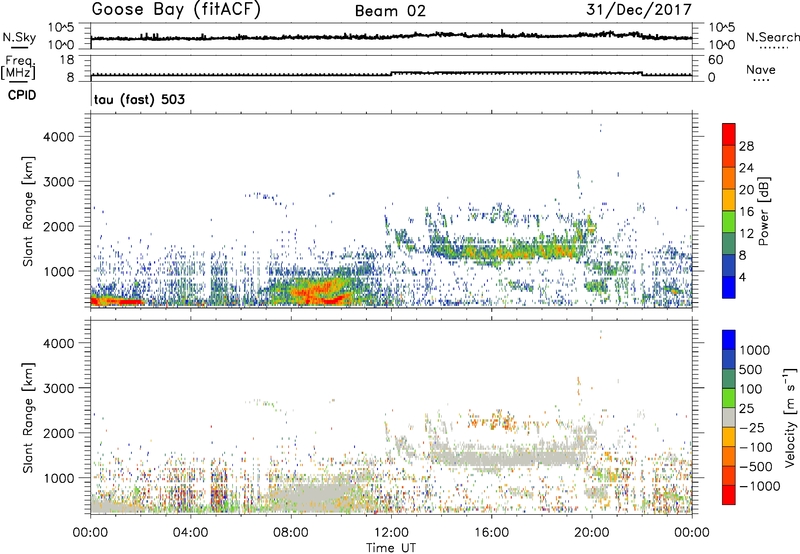Click the date '31/Dec/2017'
The image size is (800, 554).
click(x=639, y=10)
